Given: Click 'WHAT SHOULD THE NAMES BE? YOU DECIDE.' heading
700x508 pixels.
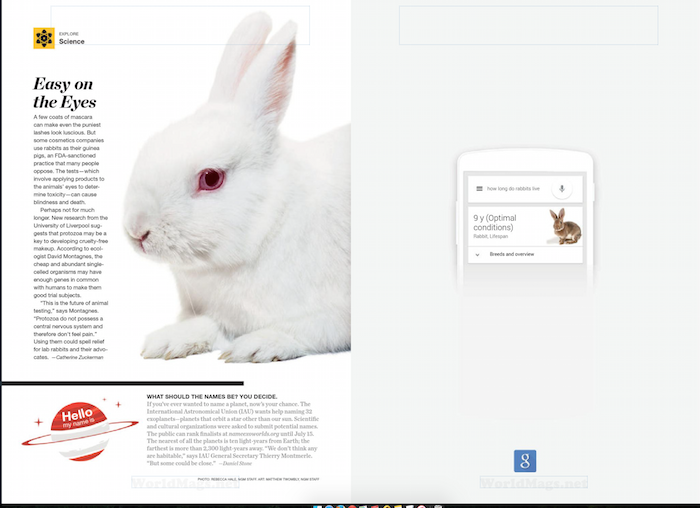Looking at the screenshot, I should [212, 396].
